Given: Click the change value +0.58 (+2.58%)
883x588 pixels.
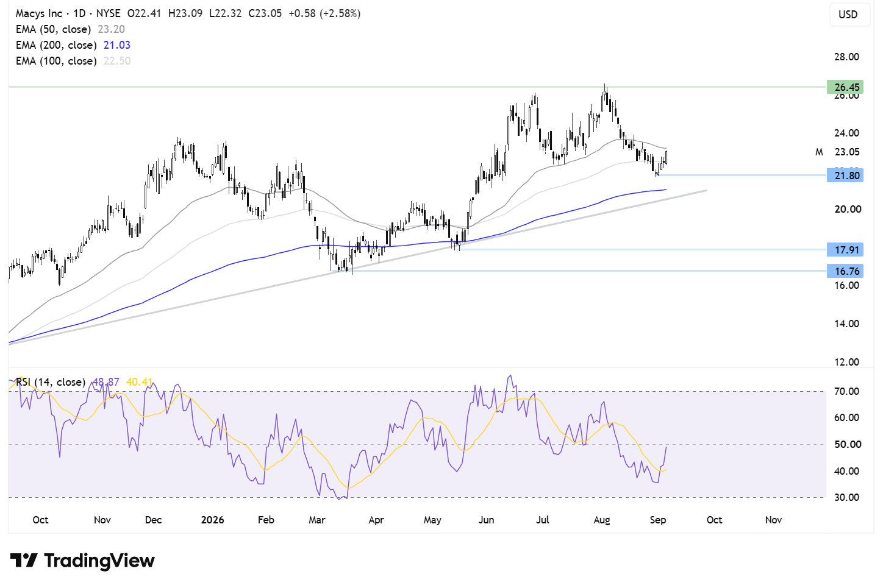Looking at the screenshot, I should coord(324,13).
